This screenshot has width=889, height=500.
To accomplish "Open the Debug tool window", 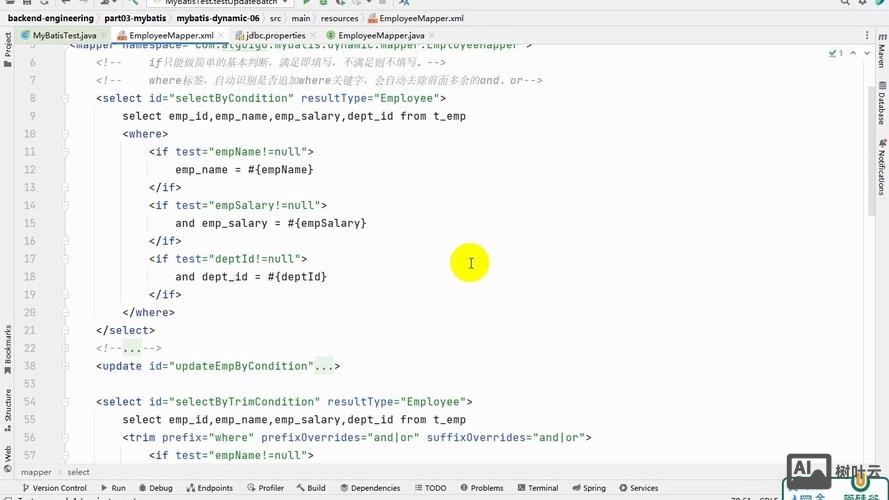I will (155, 488).
